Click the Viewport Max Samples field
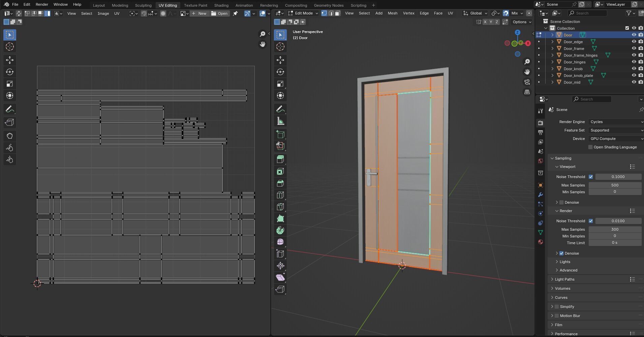The width and height of the screenshot is (644, 337). tap(615, 185)
